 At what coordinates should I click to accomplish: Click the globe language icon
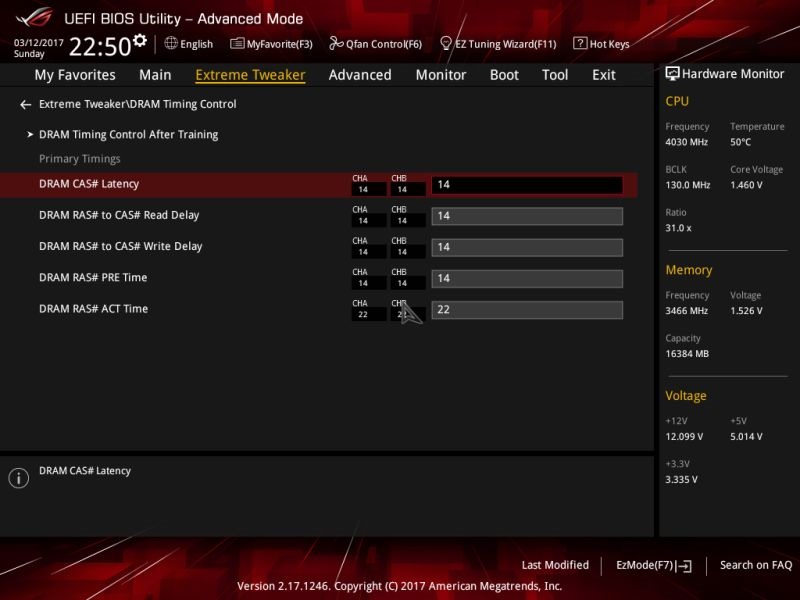[x=171, y=43]
